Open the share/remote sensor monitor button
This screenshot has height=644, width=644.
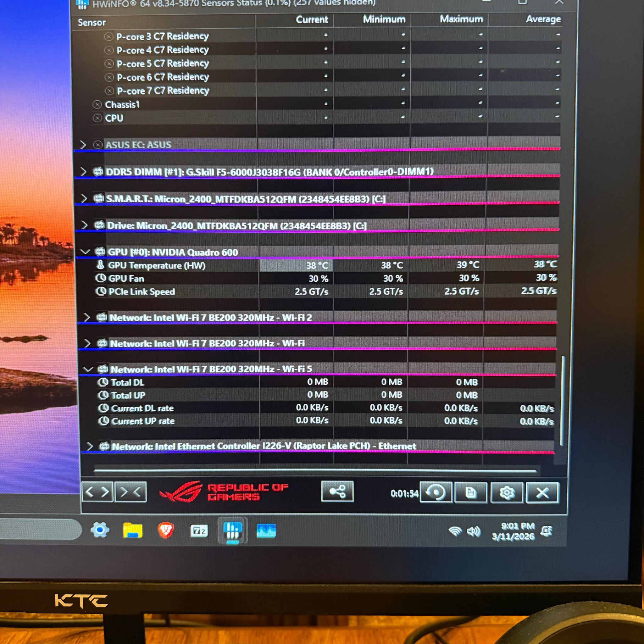pyautogui.click(x=337, y=491)
